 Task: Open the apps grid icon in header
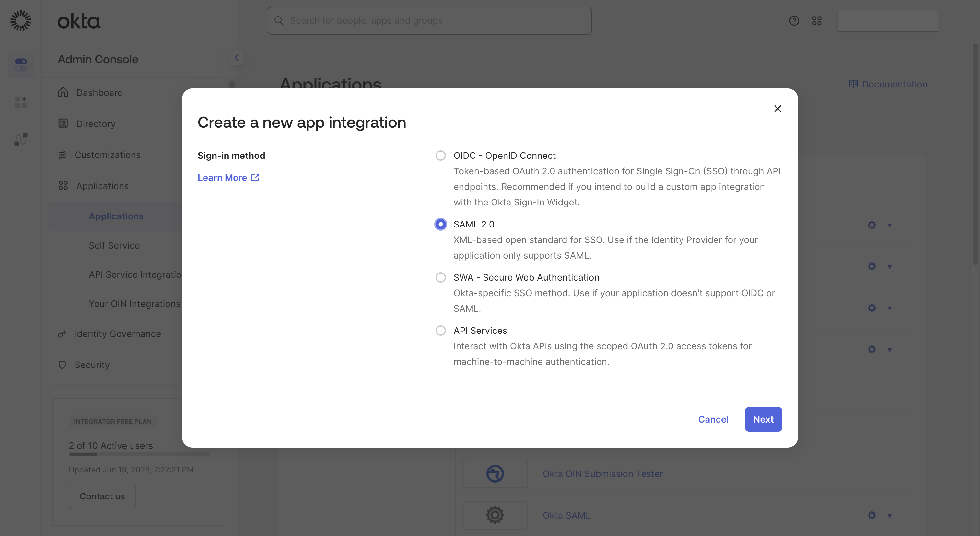(x=817, y=20)
